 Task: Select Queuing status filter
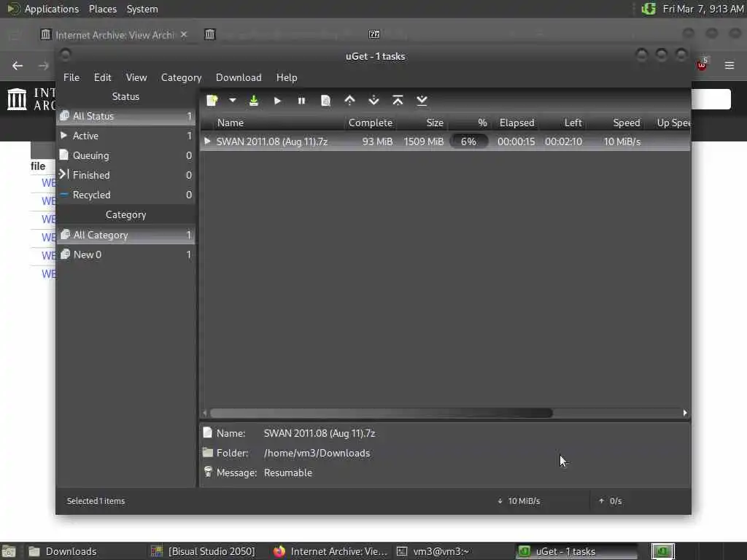(125, 155)
